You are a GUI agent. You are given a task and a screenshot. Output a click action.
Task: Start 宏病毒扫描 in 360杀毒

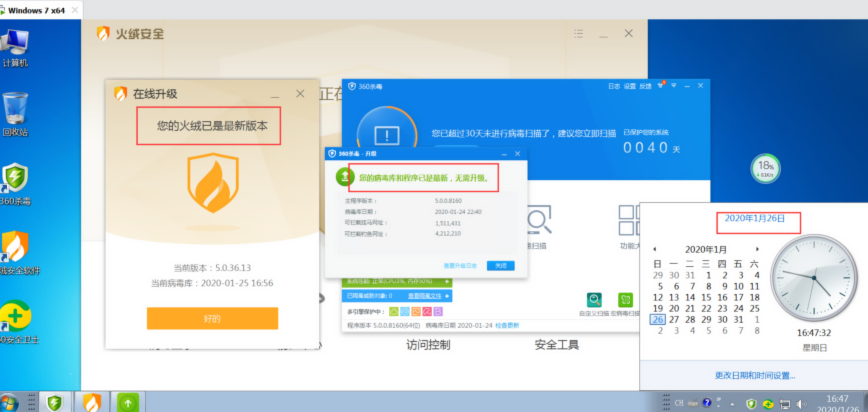tap(625, 305)
